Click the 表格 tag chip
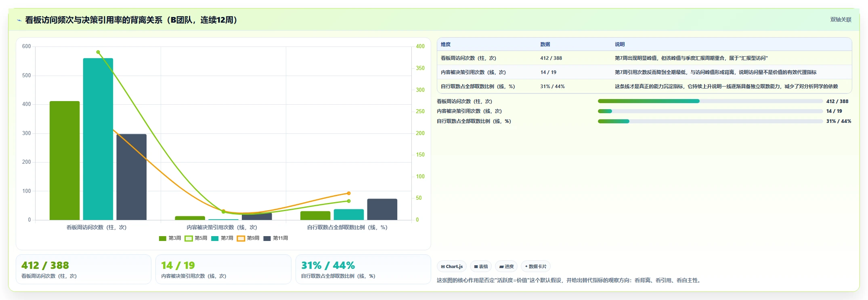Image resolution: width=868 pixels, height=300 pixels. [481, 266]
